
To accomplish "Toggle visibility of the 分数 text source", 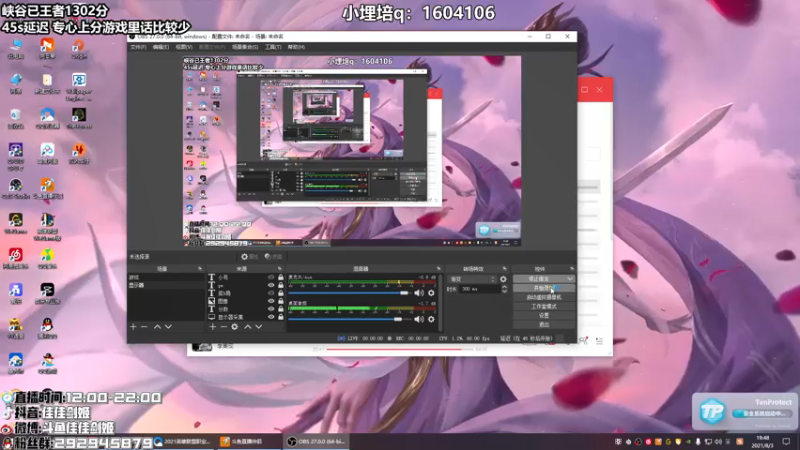I will 271,309.
